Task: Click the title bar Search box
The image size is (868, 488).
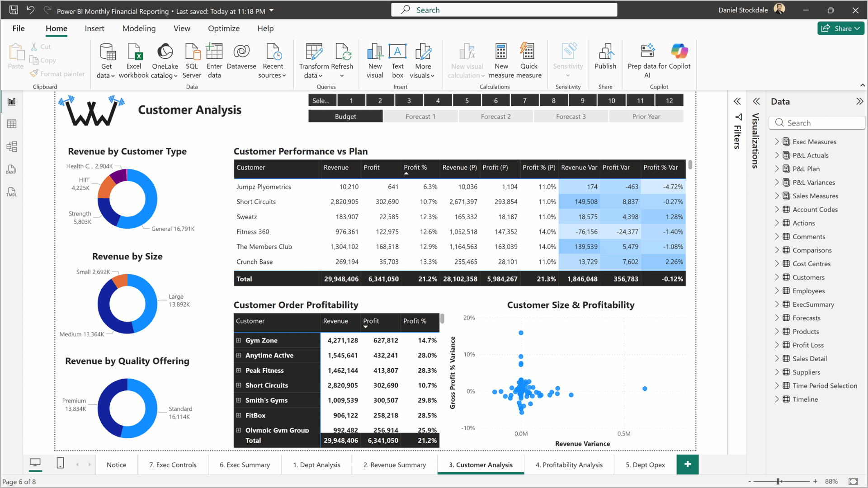Action: coord(504,10)
